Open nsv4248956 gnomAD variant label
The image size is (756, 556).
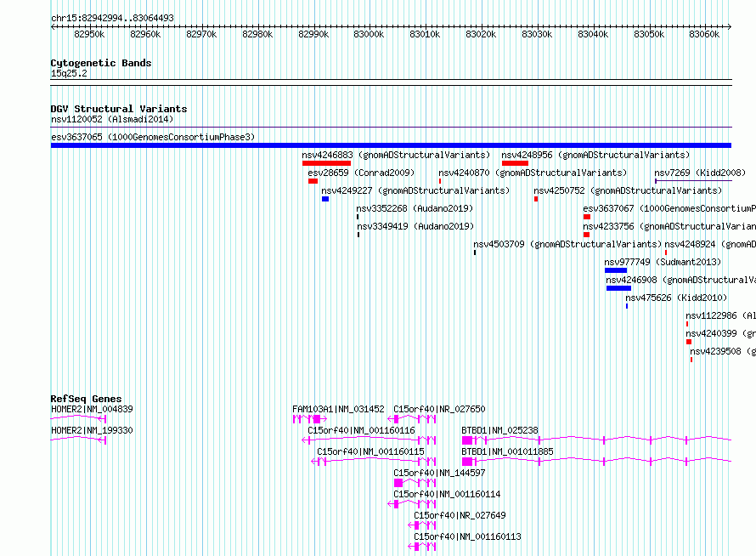595,155
